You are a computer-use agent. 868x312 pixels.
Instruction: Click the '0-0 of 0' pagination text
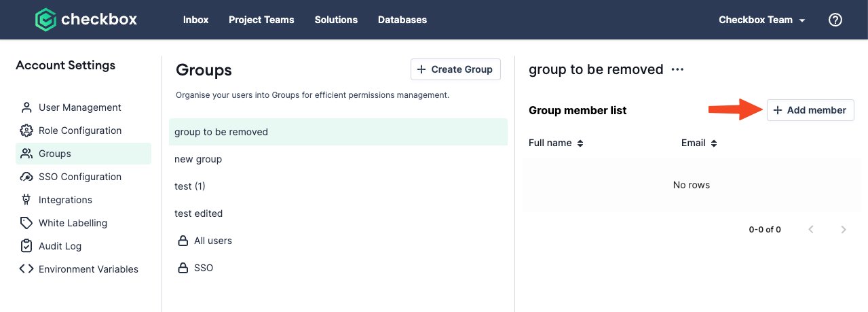click(765, 230)
